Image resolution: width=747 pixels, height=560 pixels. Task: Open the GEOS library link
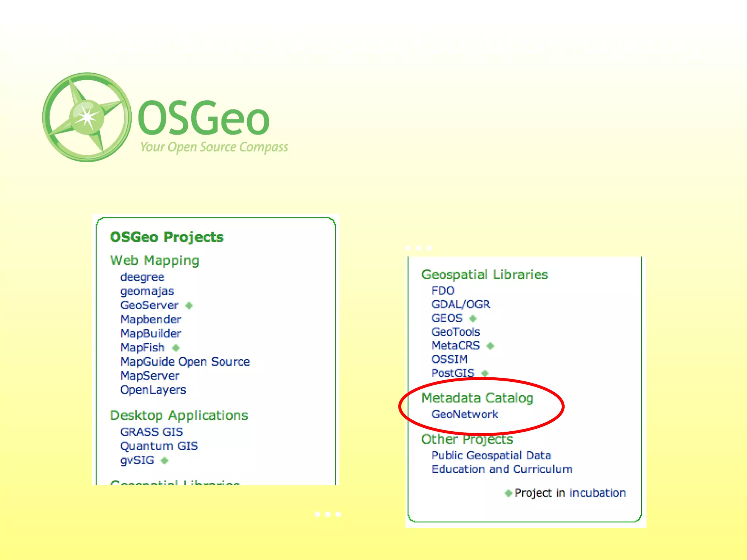(x=447, y=318)
